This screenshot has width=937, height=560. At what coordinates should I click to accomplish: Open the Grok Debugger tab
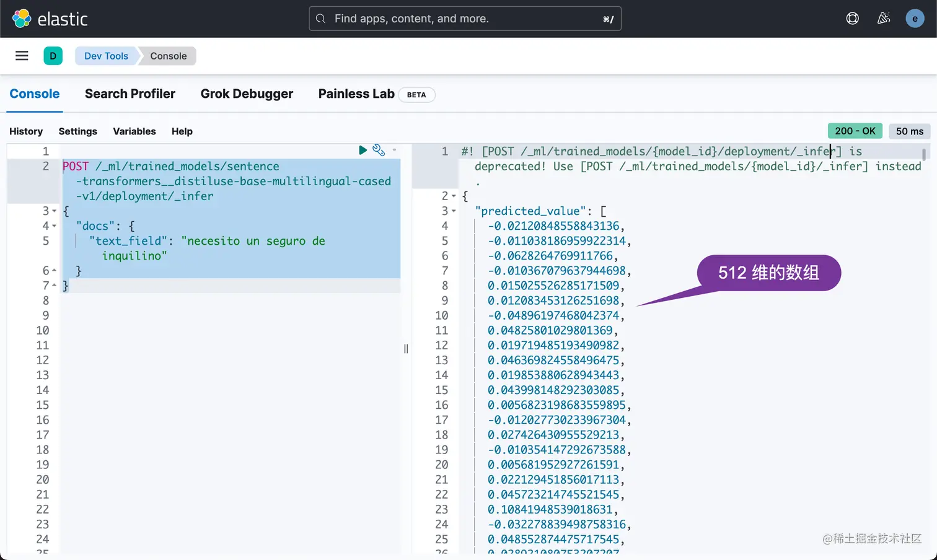[x=247, y=94]
